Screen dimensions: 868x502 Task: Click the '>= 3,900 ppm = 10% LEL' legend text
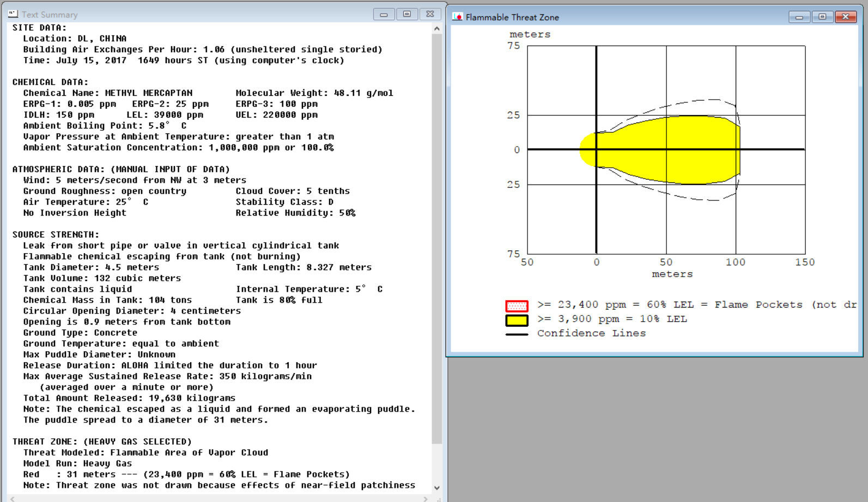[612, 319]
